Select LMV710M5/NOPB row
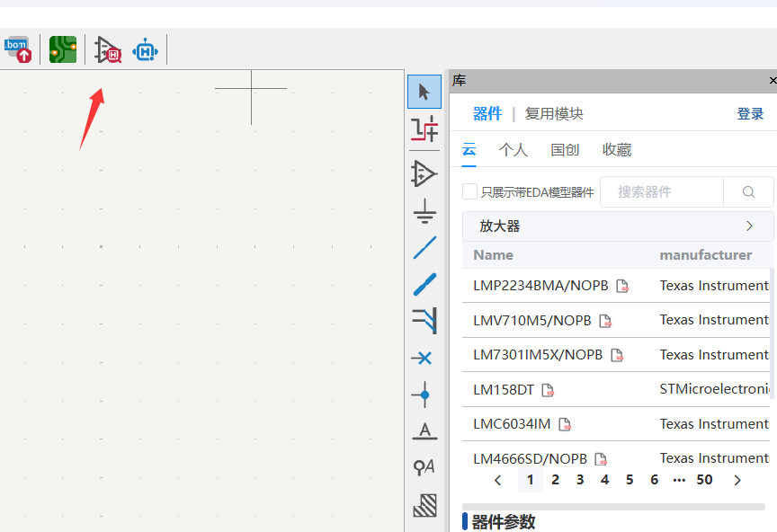The width and height of the screenshot is (777, 532). pos(616,321)
